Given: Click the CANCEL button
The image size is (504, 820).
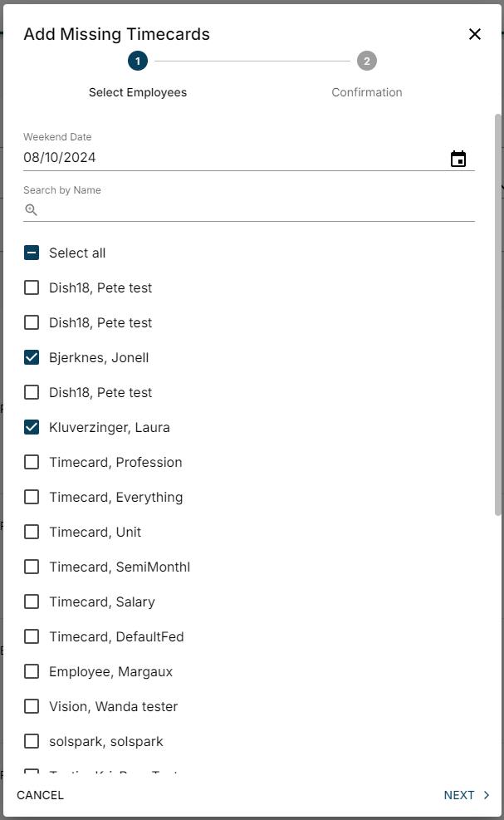Looking at the screenshot, I should (41, 795).
